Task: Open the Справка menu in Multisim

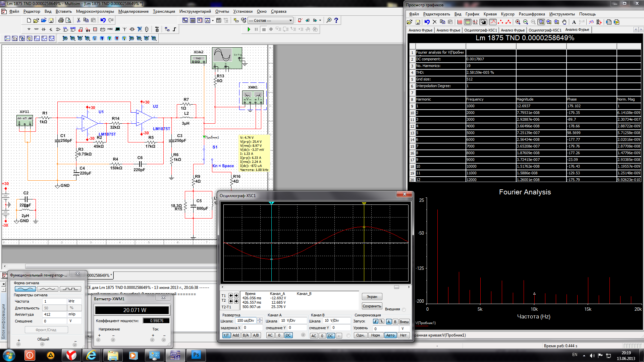Action: pyautogui.click(x=278, y=11)
